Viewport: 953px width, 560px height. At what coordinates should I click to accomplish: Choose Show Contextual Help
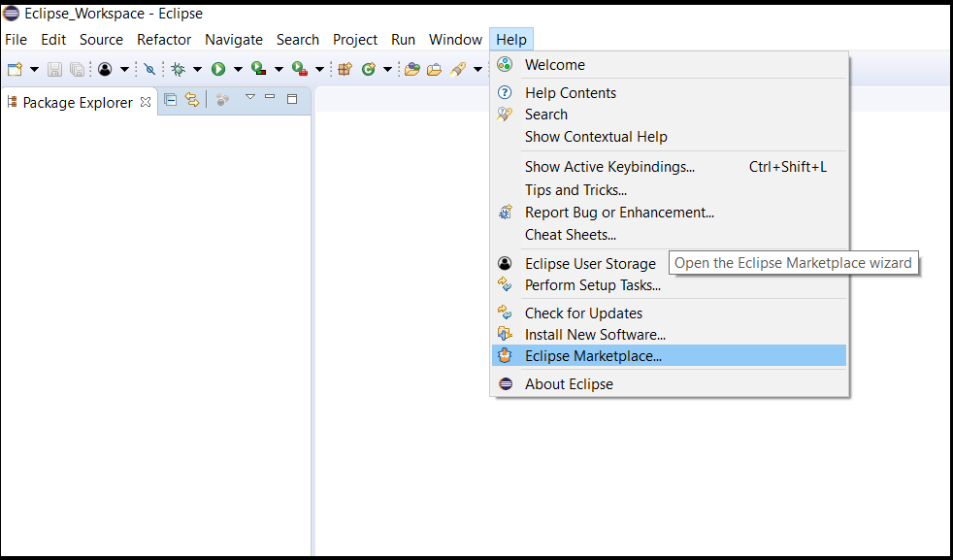[x=669, y=137]
